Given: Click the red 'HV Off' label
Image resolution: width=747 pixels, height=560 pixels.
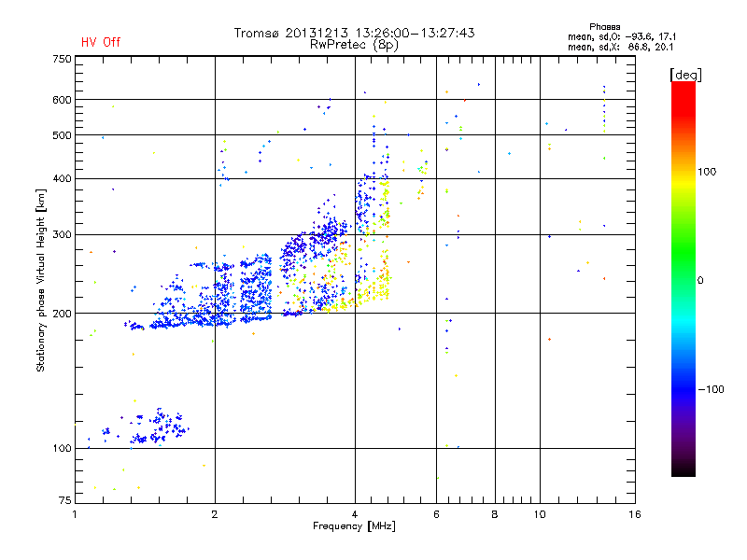Looking at the screenshot, I should 101,42.
